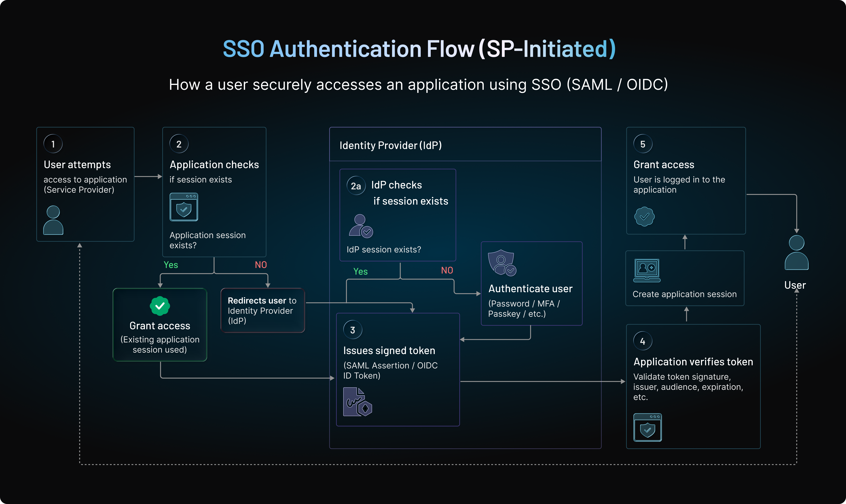Click the red NO below IdP session box
The width and height of the screenshot is (846, 504).
(x=447, y=270)
